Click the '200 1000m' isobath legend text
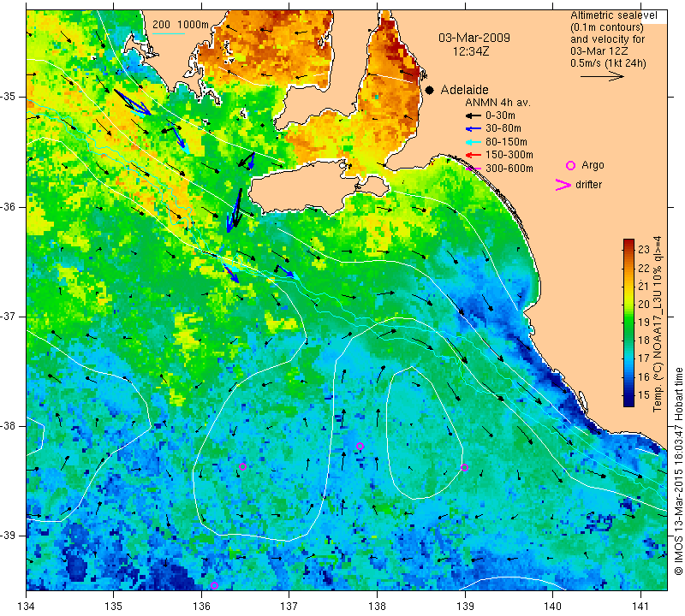The height and width of the screenshot is (616, 685). (x=181, y=25)
